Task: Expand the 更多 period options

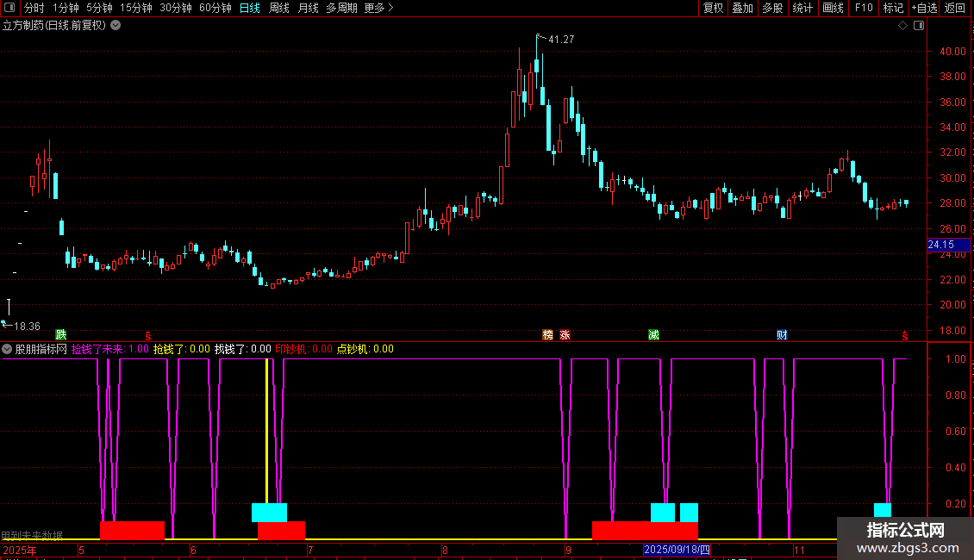Action: tap(379, 8)
